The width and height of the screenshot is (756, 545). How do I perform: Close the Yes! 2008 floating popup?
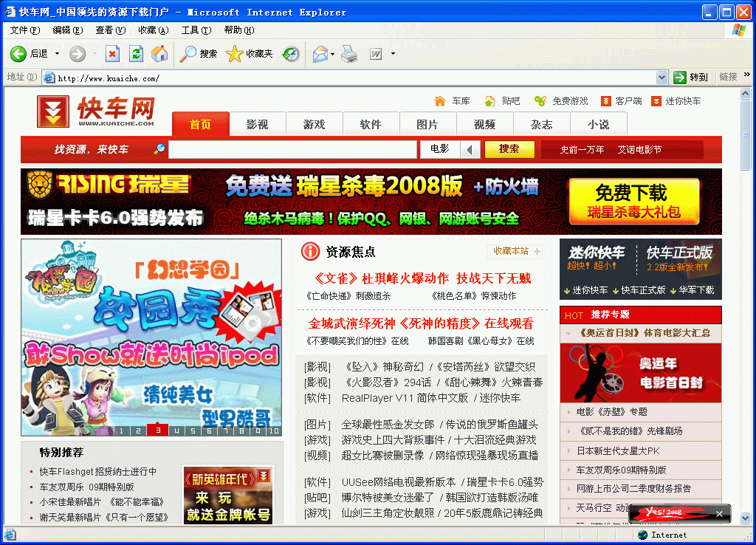[719, 514]
